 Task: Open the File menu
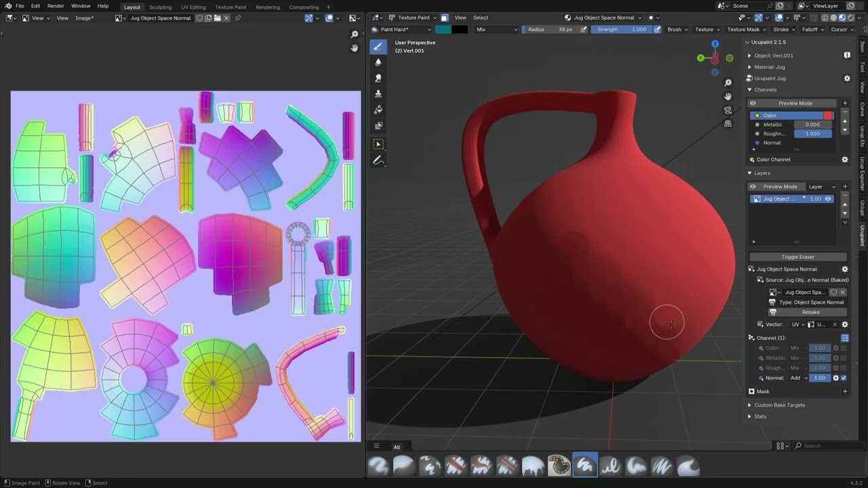pos(20,6)
